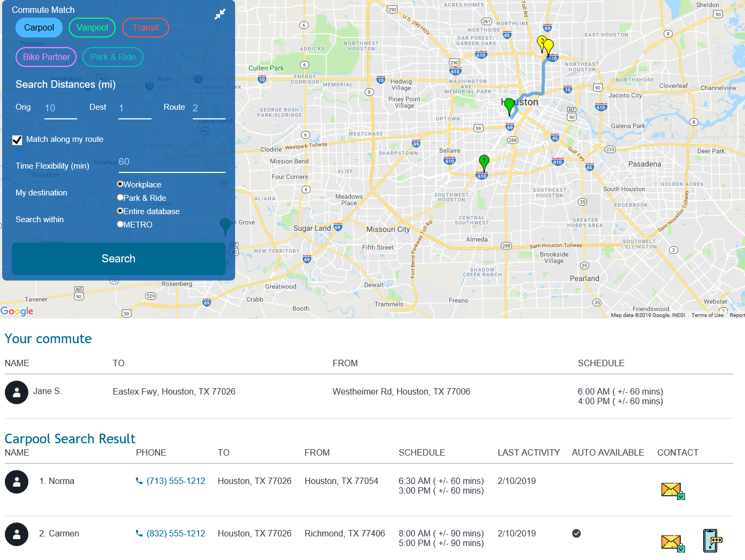The height and width of the screenshot is (560, 745).
Task: Select the Park & Ride destination radio
Action: (120, 197)
